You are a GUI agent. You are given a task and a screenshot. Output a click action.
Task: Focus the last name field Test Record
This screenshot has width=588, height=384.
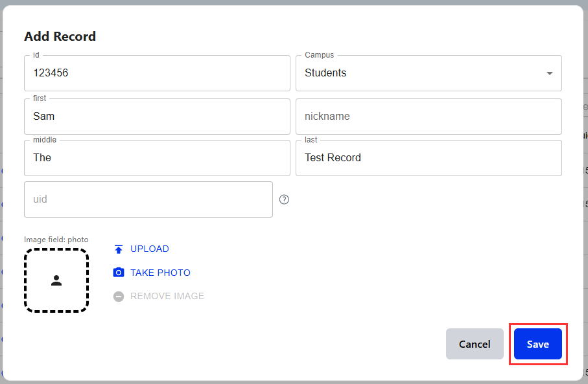click(x=429, y=158)
